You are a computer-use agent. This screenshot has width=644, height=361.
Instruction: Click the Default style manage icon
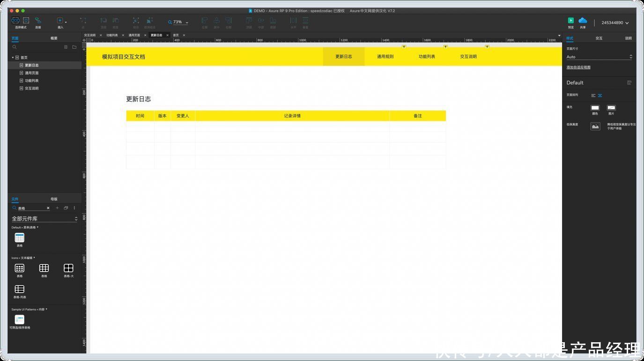tap(629, 83)
